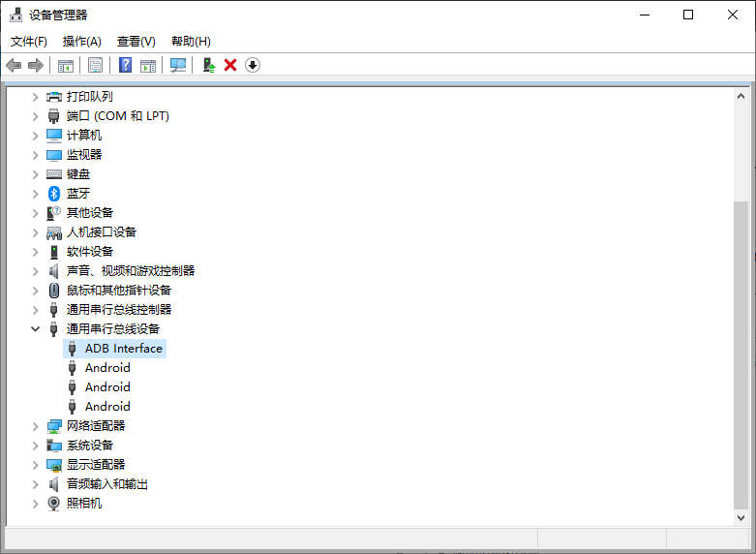The image size is (756, 554).
Task: Select the 键盘 category label
Action: point(78,174)
